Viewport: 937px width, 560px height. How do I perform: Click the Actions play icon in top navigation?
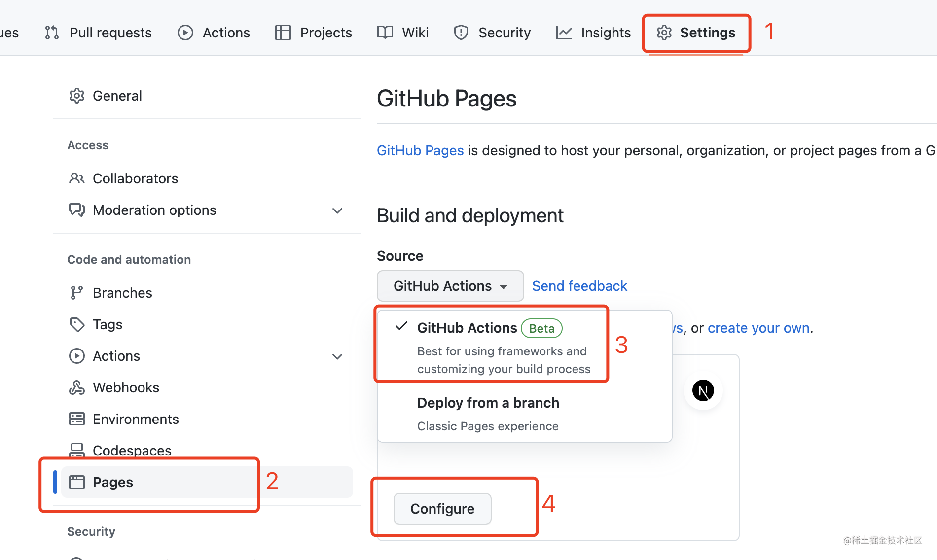[185, 33]
